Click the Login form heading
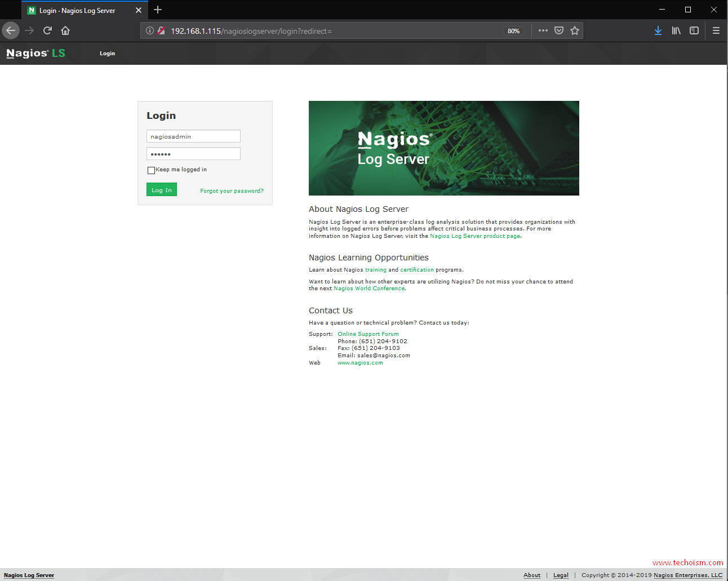Screen dimensions: 728x581 pos(161,116)
